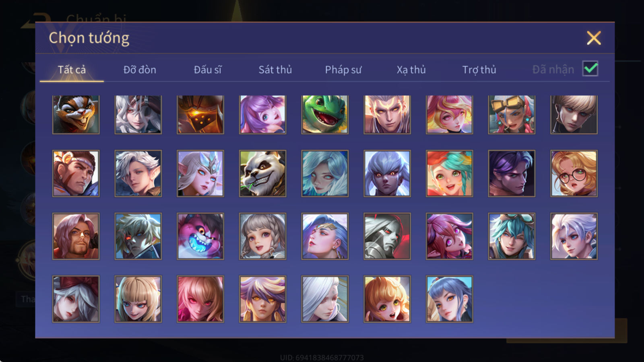The image size is (644, 362).
Task: Select the blue-haired girl in last row
Action: 449,299
